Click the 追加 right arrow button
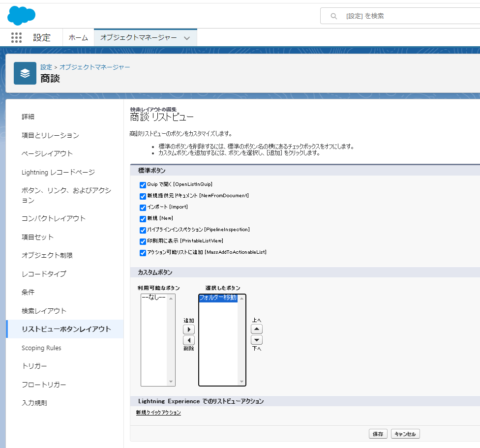This screenshot has height=448, width=480. (189, 329)
